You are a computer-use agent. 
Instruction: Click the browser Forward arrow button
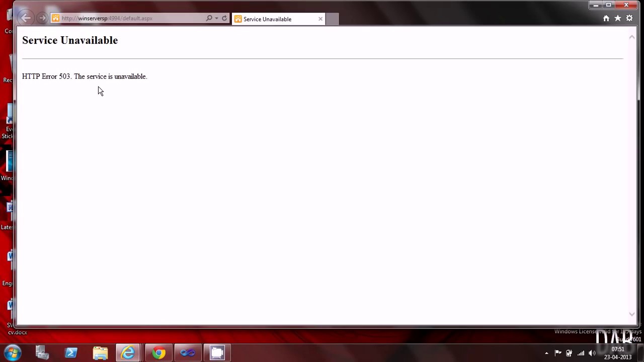[42, 18]
